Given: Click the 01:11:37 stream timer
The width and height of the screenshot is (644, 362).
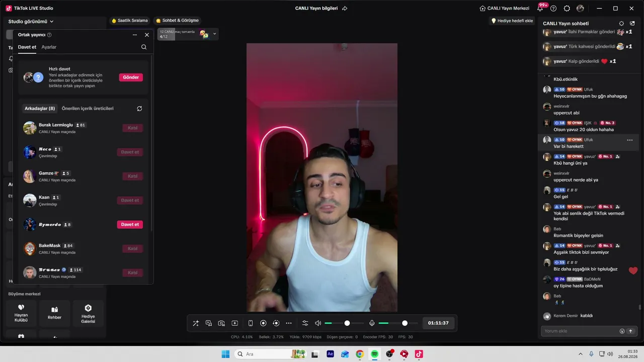Looking at the screenshot, I should tap(438, 323).
